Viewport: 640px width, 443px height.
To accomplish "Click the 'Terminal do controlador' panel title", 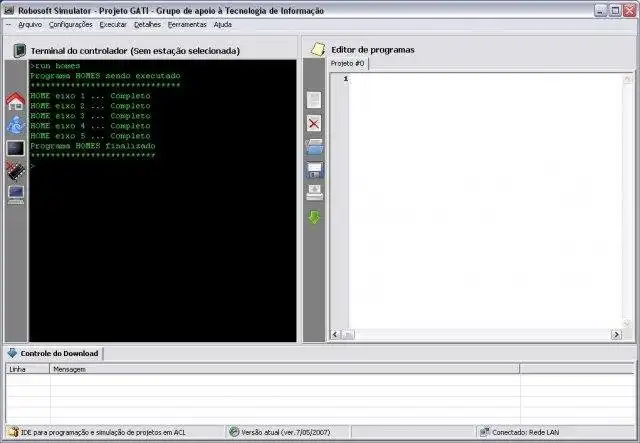I will (135, 51).
